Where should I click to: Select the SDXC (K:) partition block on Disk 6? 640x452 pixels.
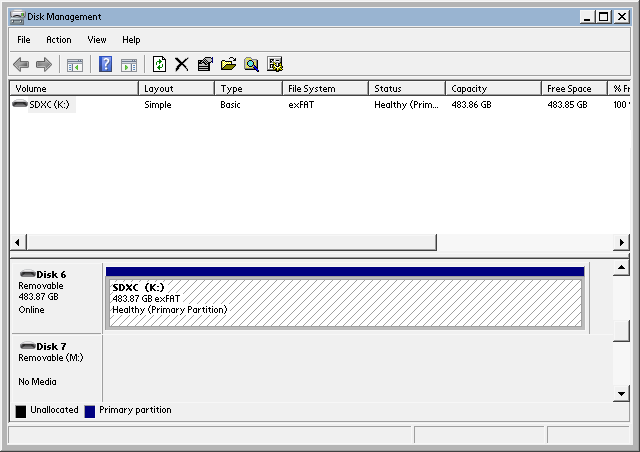(345, 303)
